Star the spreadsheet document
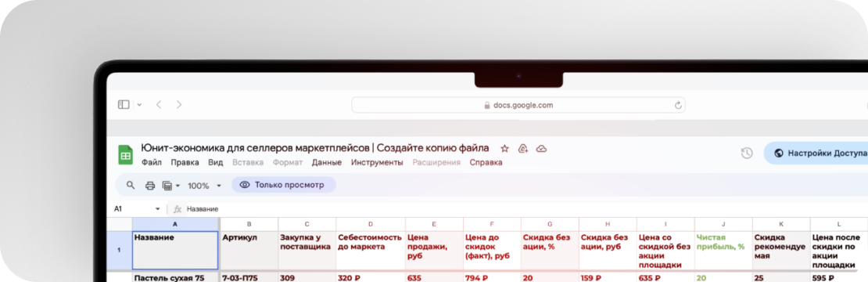Viewport: 868px width, 282px height. coord(504,149)
